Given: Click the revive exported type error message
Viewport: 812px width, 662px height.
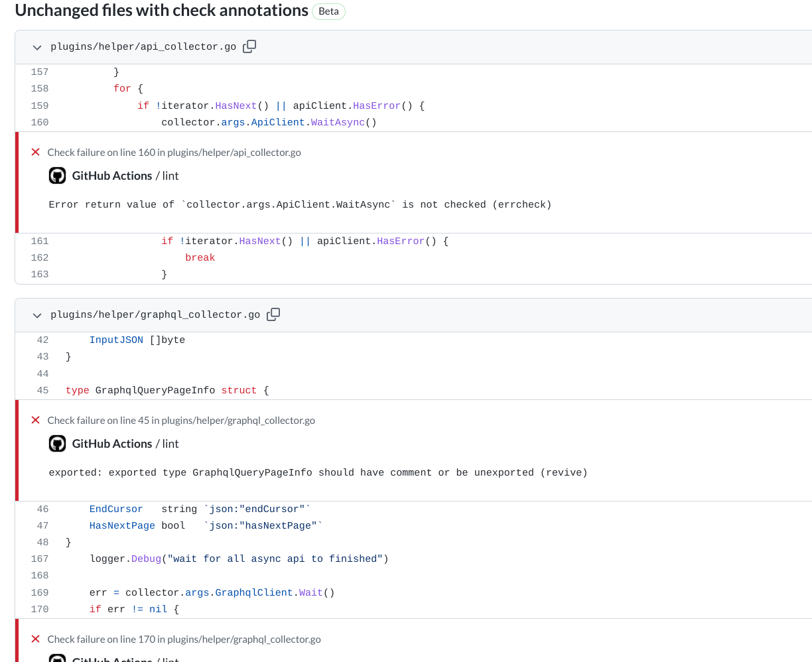Looking at the screenshot, I should [318, 472].
